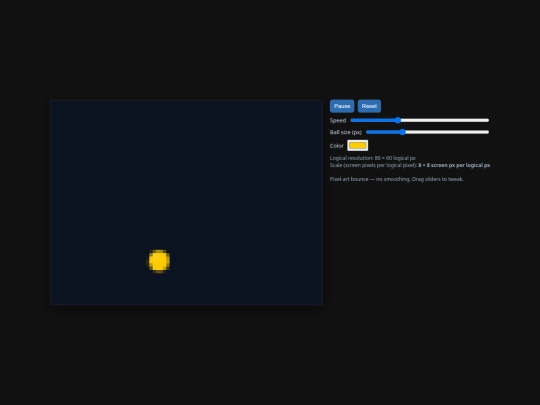
Task: Click the Ball size slider thumb
Action: (402, 132)
